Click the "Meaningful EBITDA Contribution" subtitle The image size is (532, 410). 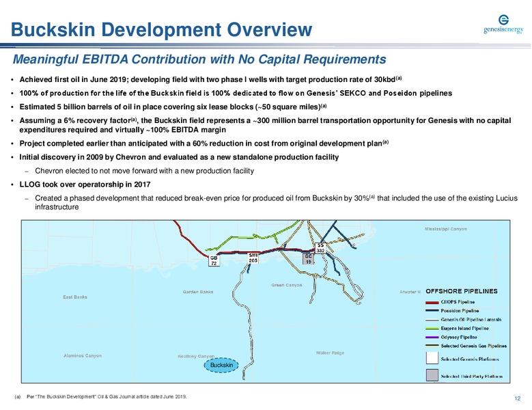tap(199, 59)
